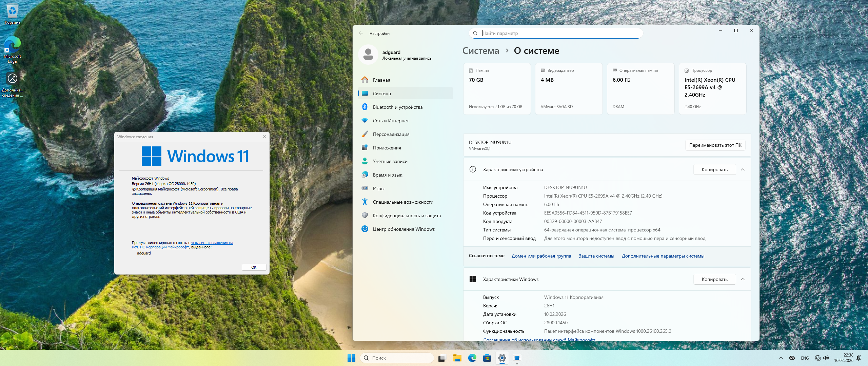868x366 pixels.
Task: Click Переименовать этот ПК button
Action: pos(715,145)
